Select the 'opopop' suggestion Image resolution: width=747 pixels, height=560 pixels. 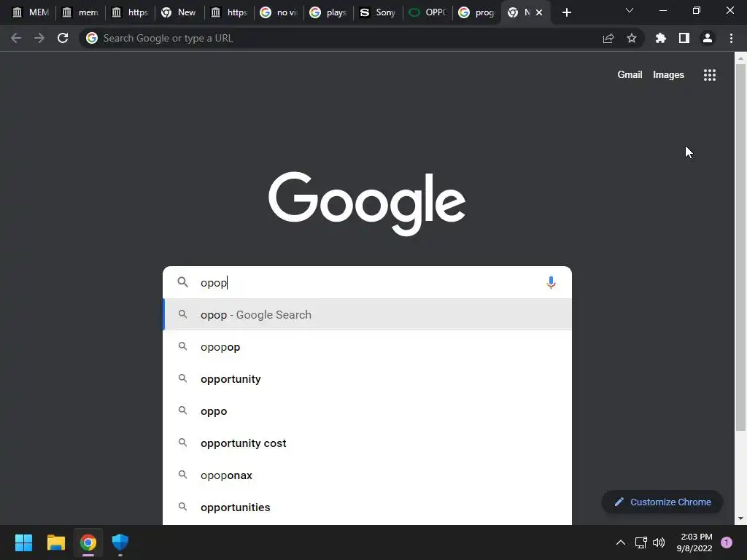click(x=368, y=346)
